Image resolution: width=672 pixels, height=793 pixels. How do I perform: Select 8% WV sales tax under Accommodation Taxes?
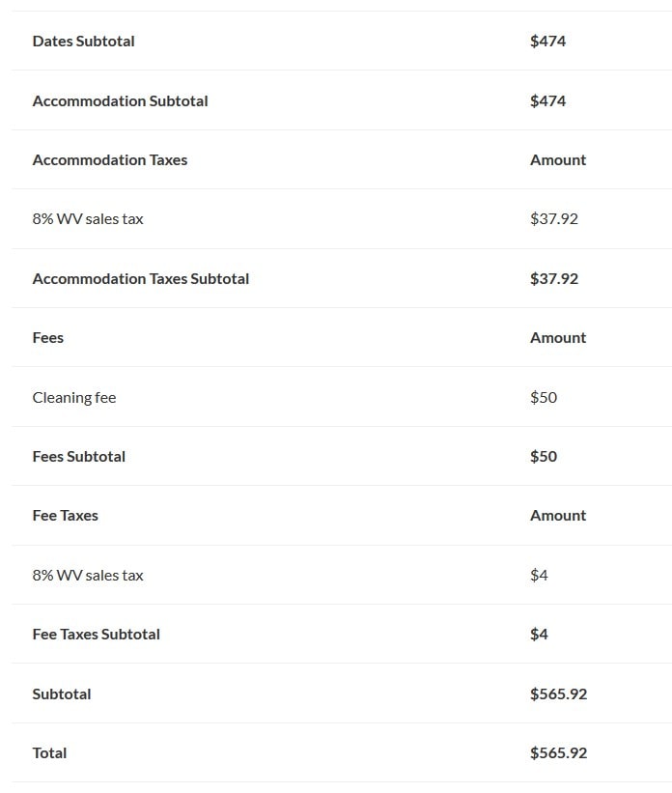coord(88,219)
